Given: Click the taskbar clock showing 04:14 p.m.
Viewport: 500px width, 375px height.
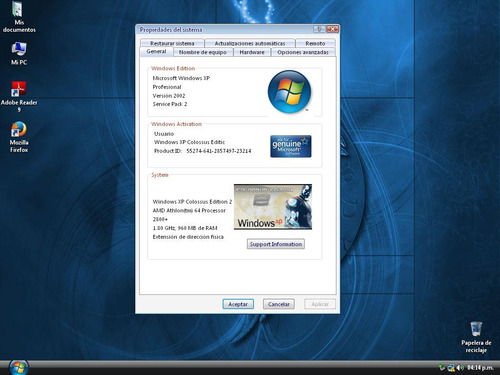Looking at the screenshot, I should pyautogui.click(x=480, y=367).
